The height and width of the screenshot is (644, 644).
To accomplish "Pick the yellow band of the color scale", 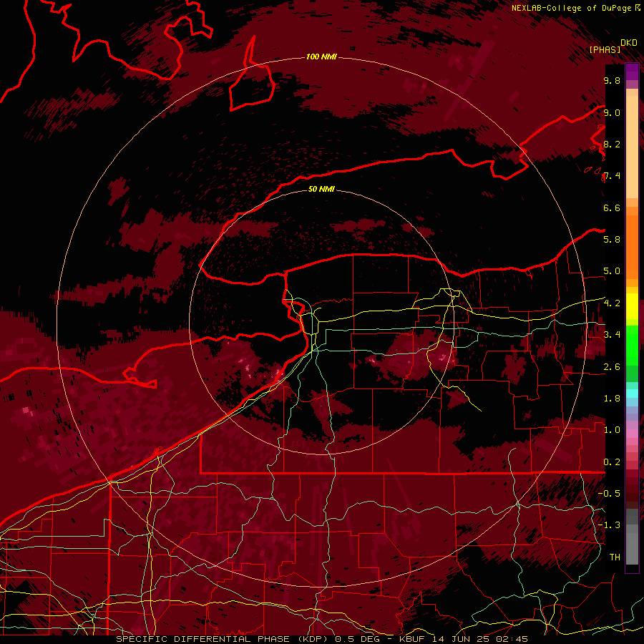I will pos(632,306).
